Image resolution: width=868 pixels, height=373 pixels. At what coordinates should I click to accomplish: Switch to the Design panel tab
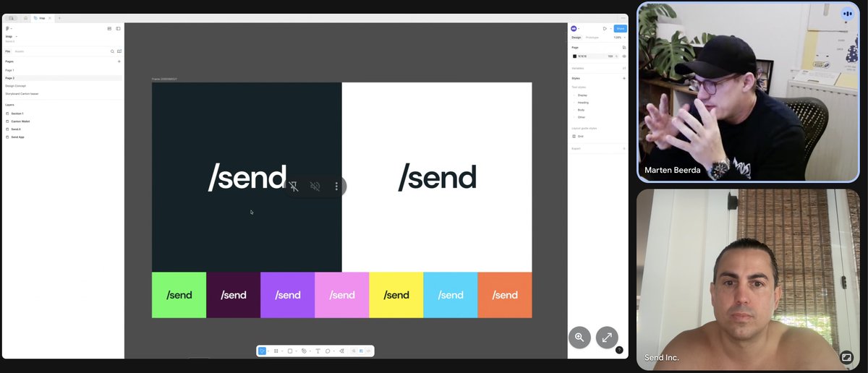576,37
